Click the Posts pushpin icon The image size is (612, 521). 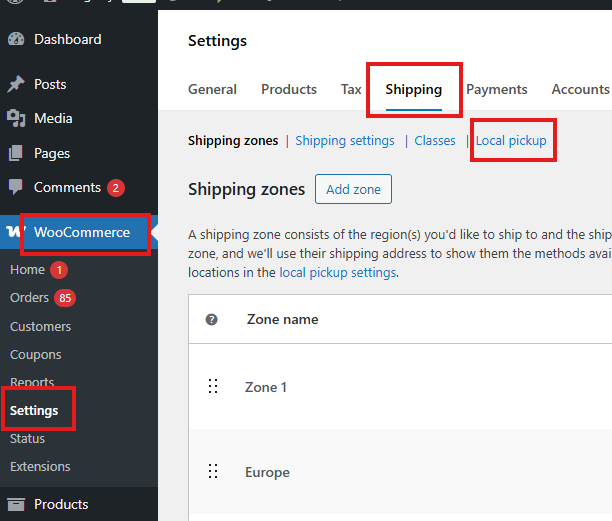click(16, 85)
